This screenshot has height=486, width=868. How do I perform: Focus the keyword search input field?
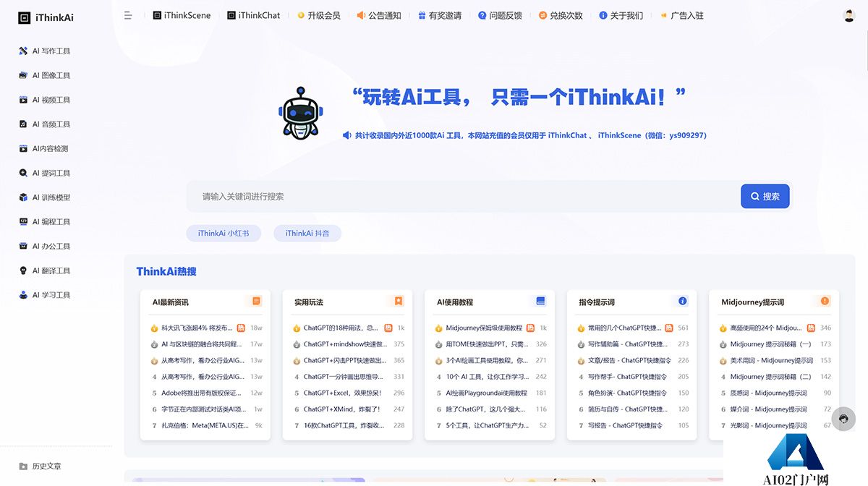[463, 196]
